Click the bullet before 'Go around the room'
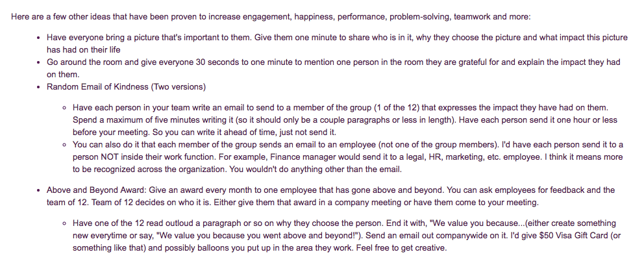 38,62
